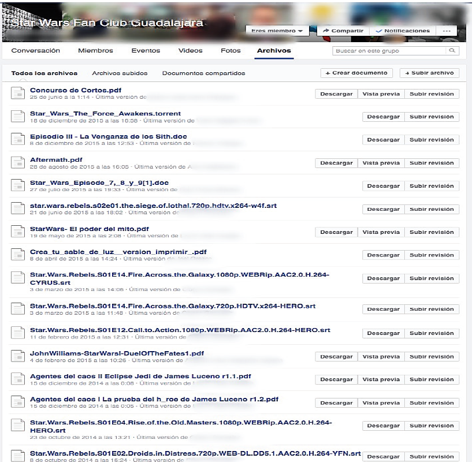Open Vista previa for Aftermath.pdf
This screenshot has width=476, height=462.
(381, 163)
